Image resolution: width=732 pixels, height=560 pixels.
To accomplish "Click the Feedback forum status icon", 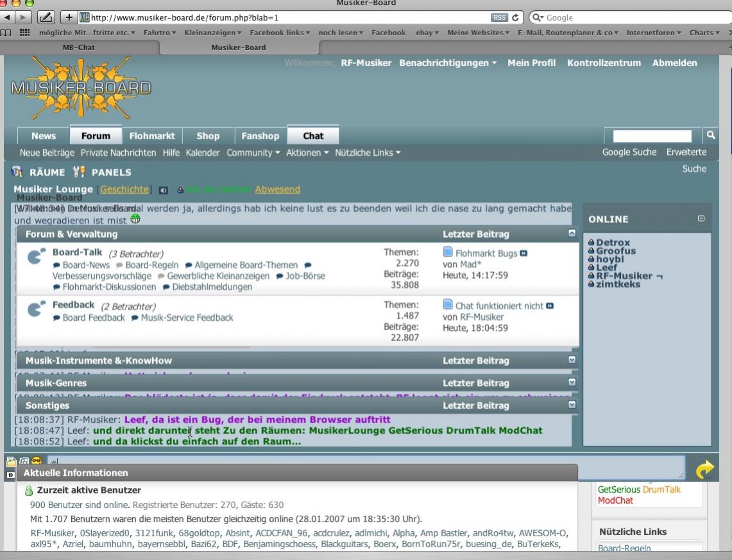I will click(36, 309).
